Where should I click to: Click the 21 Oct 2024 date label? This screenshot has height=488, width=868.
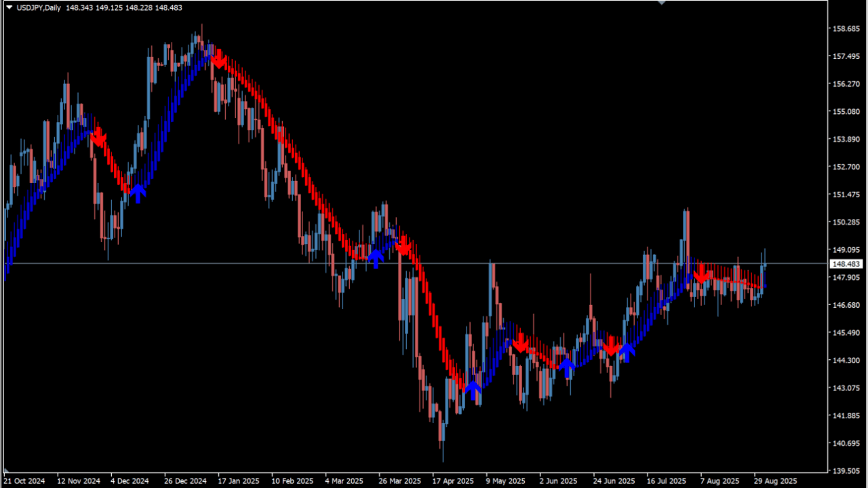[24, 481]
